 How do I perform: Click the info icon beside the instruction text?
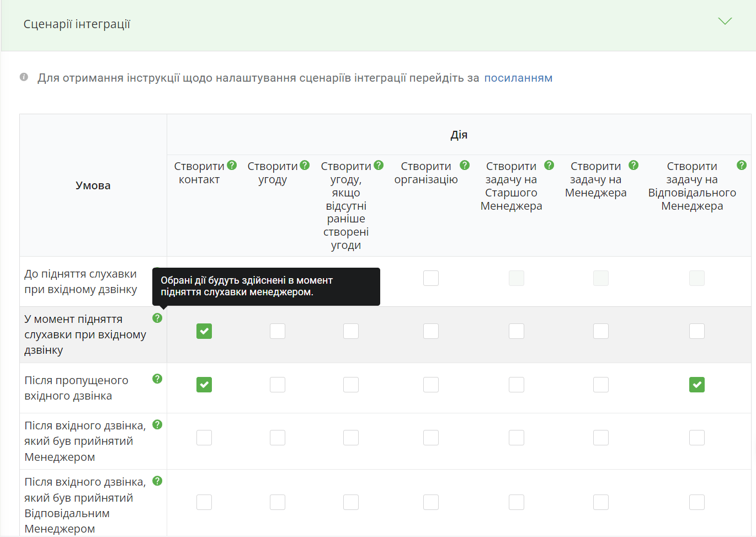click(x=24, y=77)
